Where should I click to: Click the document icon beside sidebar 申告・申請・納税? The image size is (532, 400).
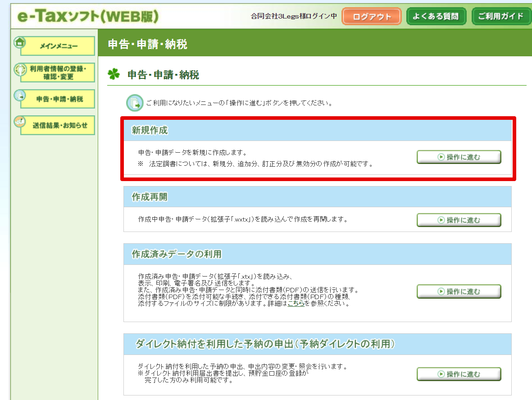(x=20, y=96)
